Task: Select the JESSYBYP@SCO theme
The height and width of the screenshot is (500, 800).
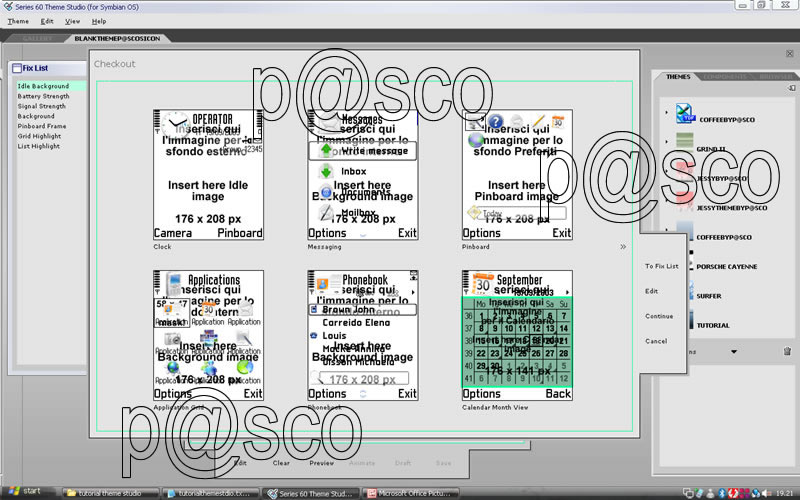Action: pos(721,179)
